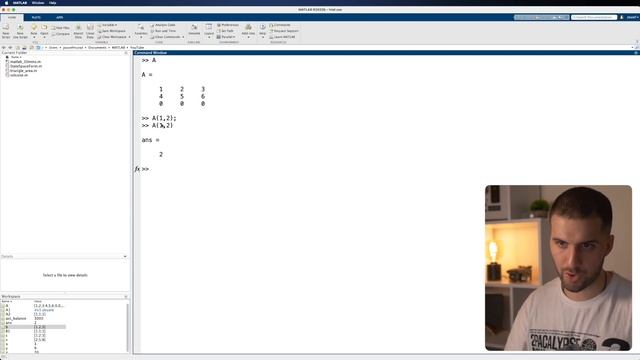Screen dimensions: 640x360
Task: Click Run and Time in the toolstrip
Action: tap(163, 31)
